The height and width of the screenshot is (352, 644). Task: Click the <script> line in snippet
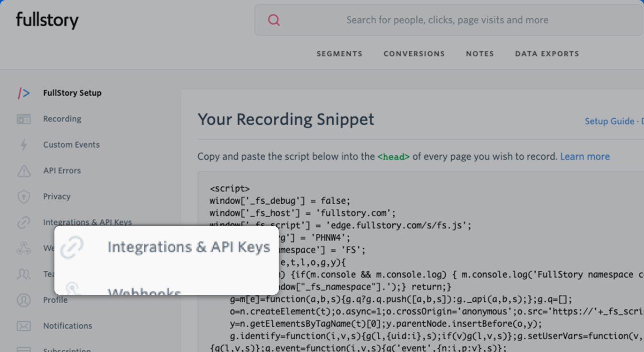point(230,189)
